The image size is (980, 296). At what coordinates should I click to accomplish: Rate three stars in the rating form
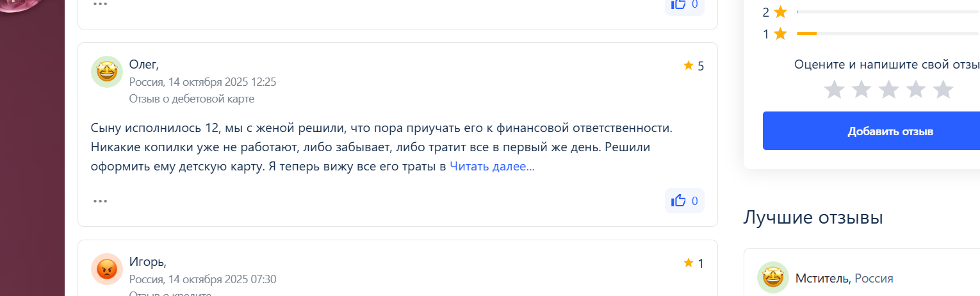888,89
